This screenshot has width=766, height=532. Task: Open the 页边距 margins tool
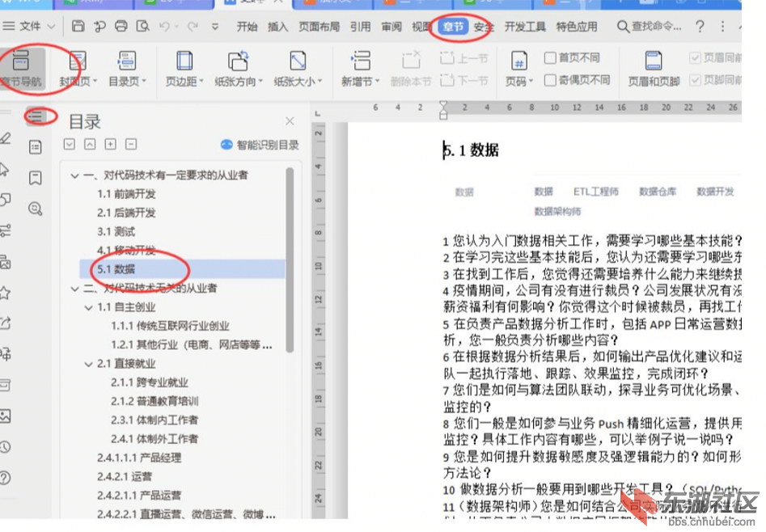coord(184,69)
